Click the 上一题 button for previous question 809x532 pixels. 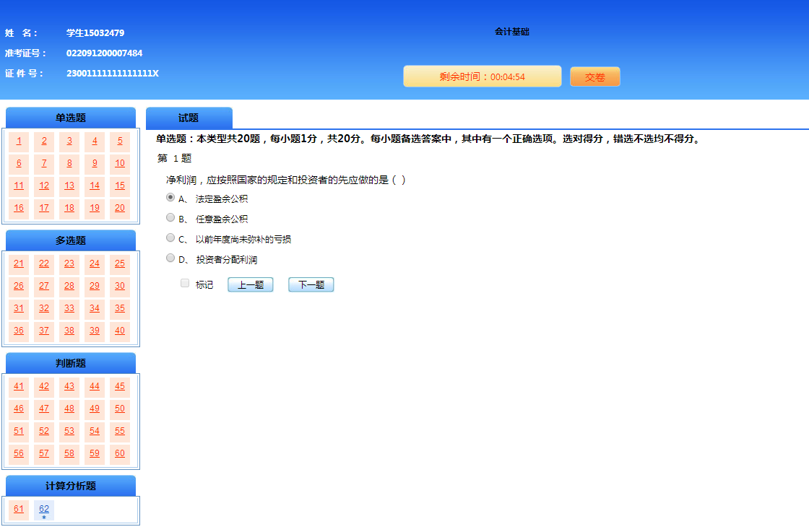click(250, 284)
